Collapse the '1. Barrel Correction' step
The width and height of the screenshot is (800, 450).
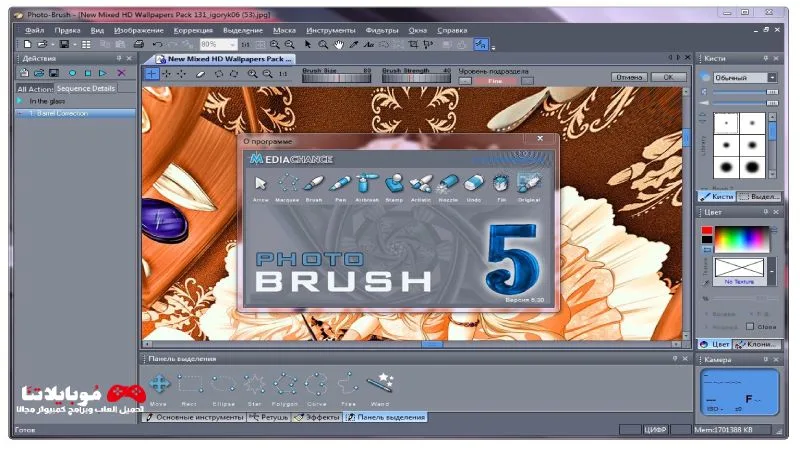[x=20, y=113]
